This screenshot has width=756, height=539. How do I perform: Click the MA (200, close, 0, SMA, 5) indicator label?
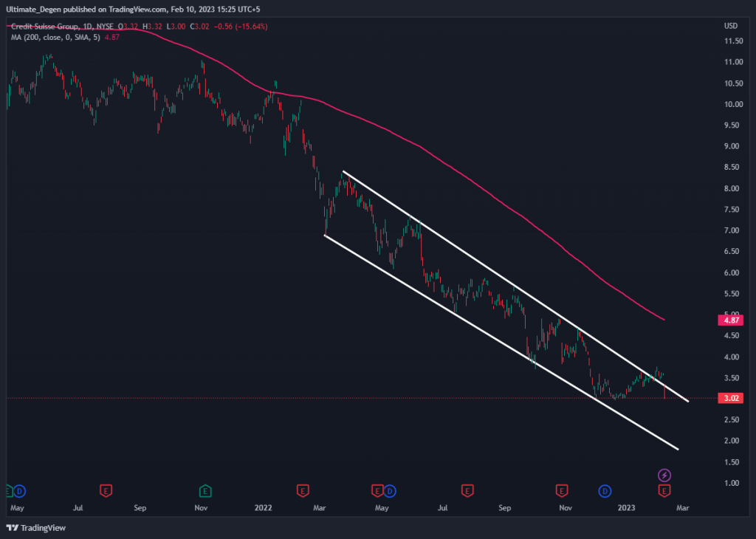55,37
